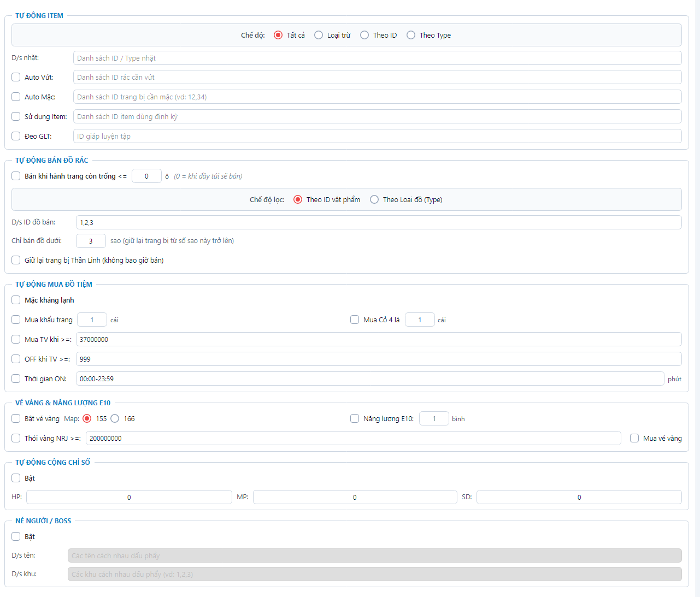Click the Mua TV khi value field

tap(379, 339)
